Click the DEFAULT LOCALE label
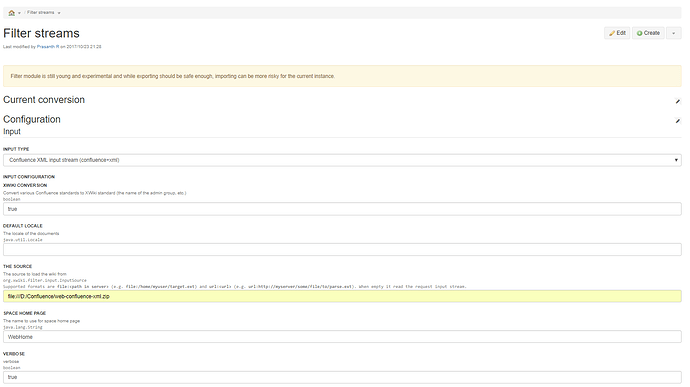 click(23, 226)
